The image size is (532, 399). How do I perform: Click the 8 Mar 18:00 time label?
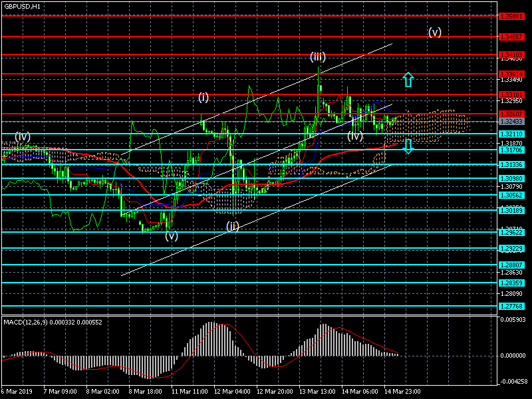point(145,392)
